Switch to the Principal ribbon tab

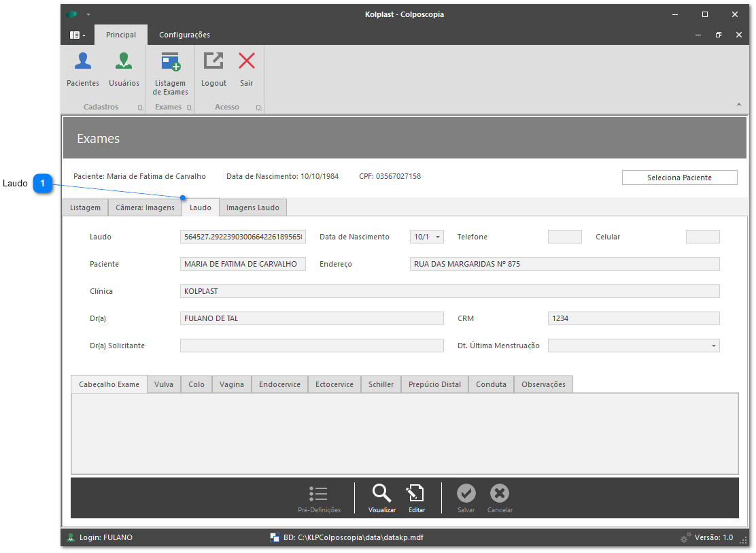coord(121,35)
